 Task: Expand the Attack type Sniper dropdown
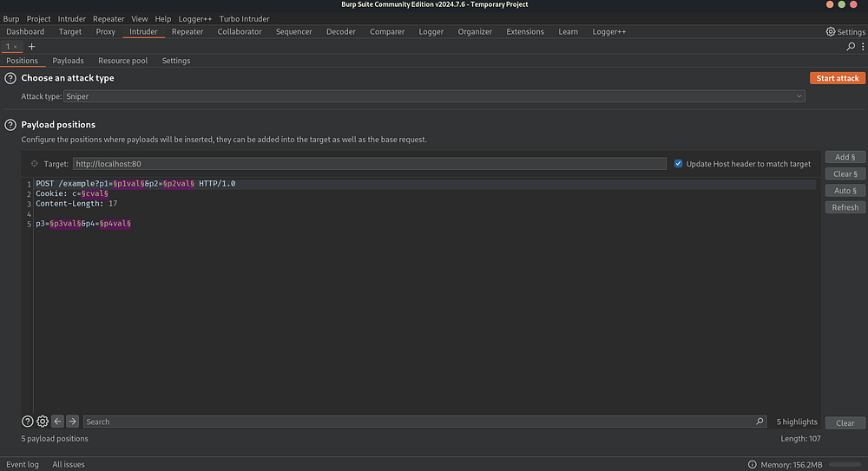[435, 96]
